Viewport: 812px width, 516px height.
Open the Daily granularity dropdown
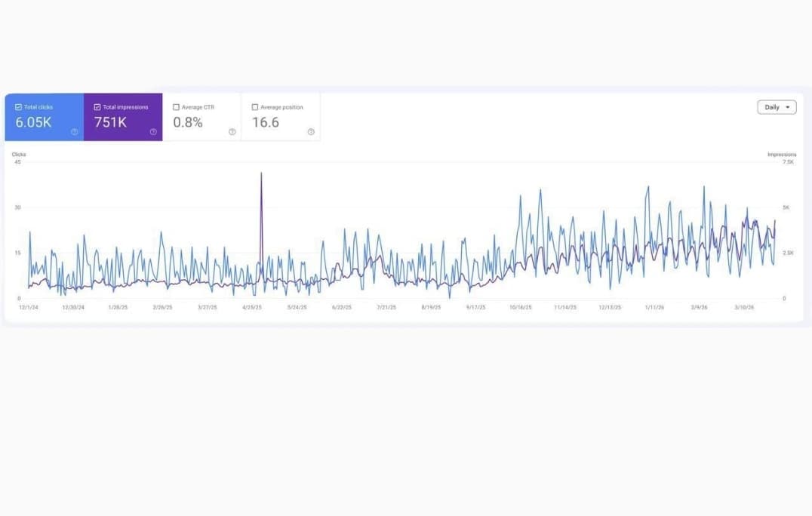(777, 106)
